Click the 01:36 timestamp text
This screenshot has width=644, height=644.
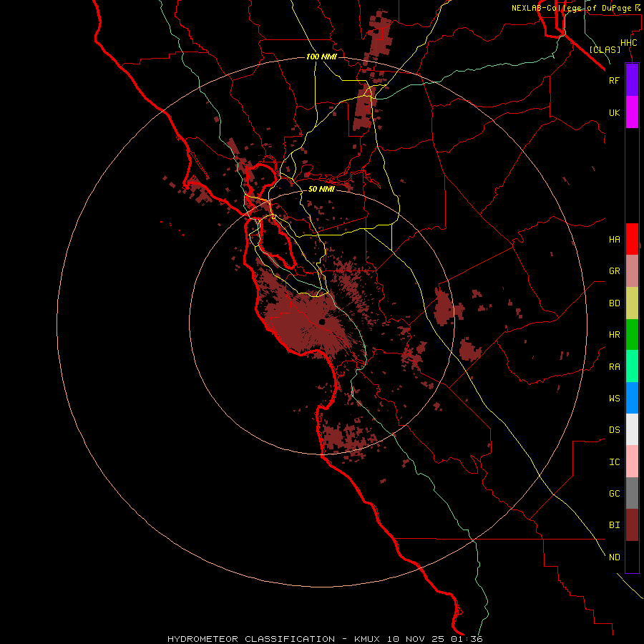point(467,639)
